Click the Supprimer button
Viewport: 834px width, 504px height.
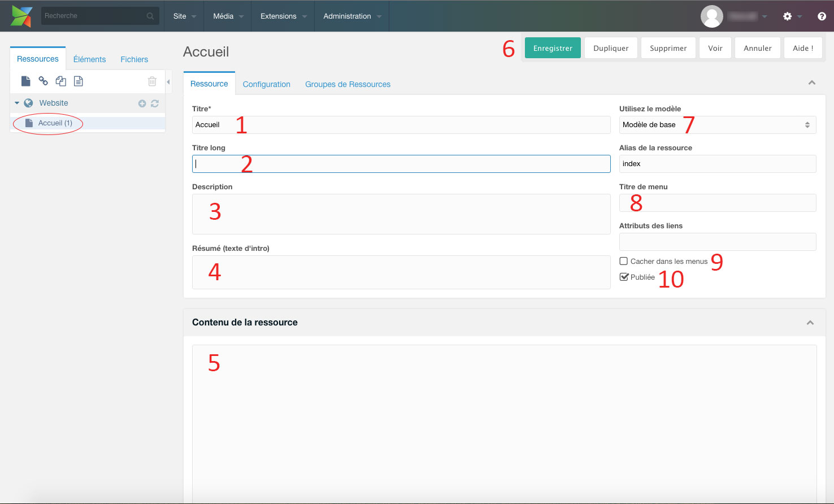click(668, 48)
